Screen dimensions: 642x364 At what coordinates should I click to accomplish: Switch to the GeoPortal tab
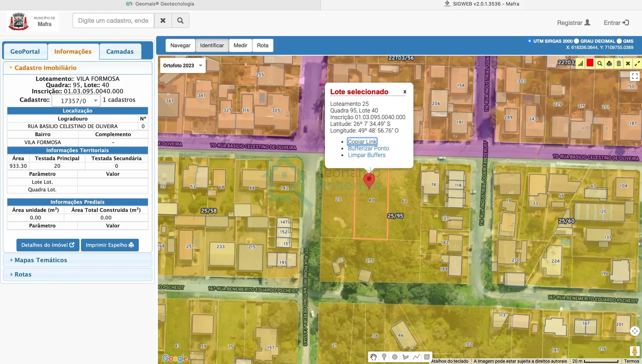click(25, 52)
